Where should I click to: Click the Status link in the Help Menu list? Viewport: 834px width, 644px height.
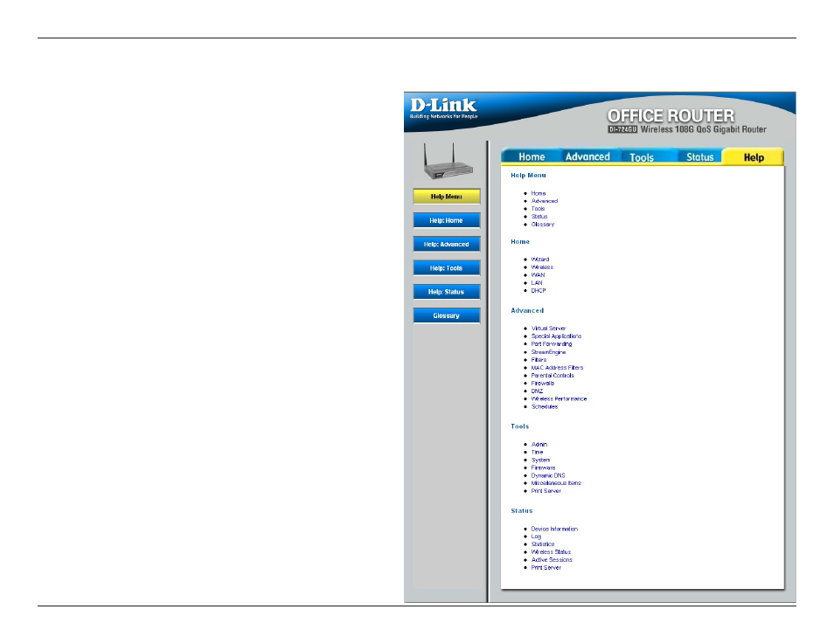[539, 217]
